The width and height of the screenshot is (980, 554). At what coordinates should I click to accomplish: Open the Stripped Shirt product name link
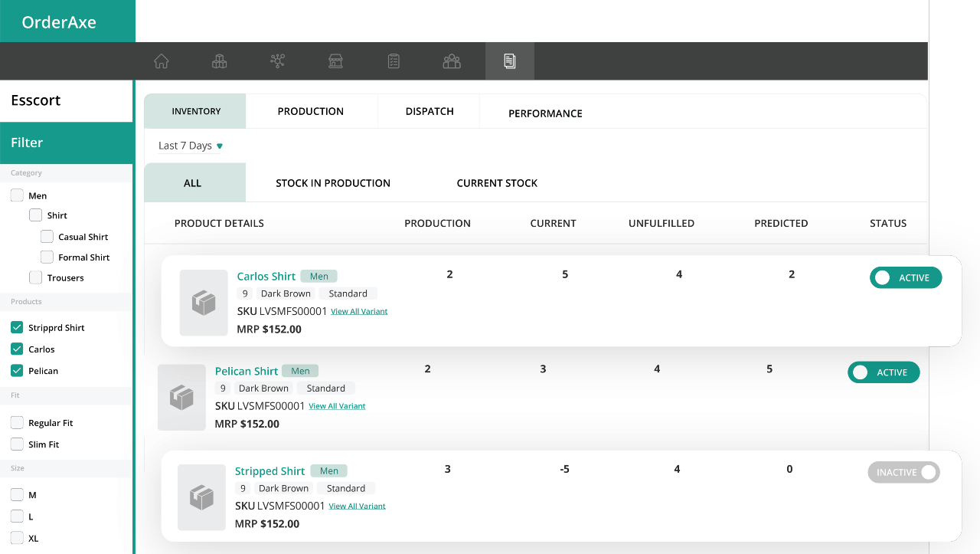tap(269, 471)
